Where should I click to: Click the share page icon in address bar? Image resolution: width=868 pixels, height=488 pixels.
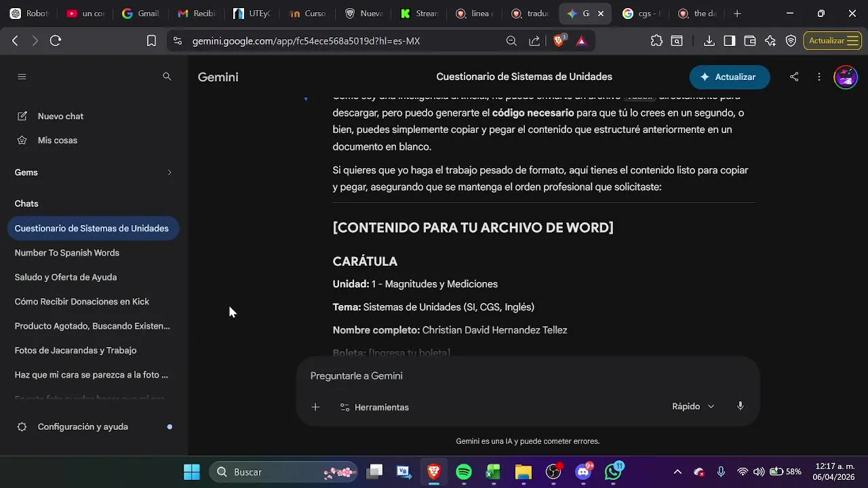(534, 41)
